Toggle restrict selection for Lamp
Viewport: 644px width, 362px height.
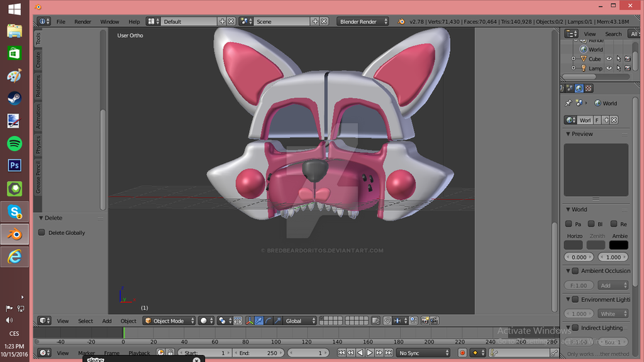point(619,68)
